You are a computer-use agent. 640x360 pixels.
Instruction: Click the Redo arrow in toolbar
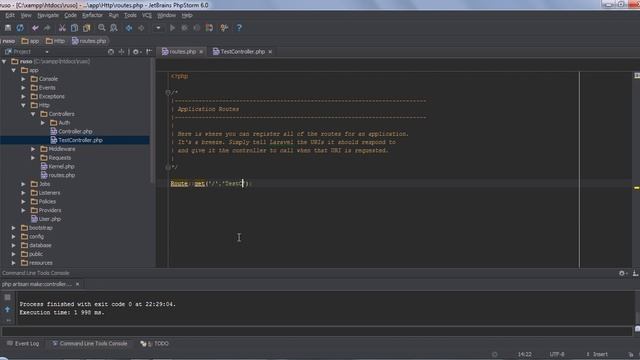click(47, 28)
